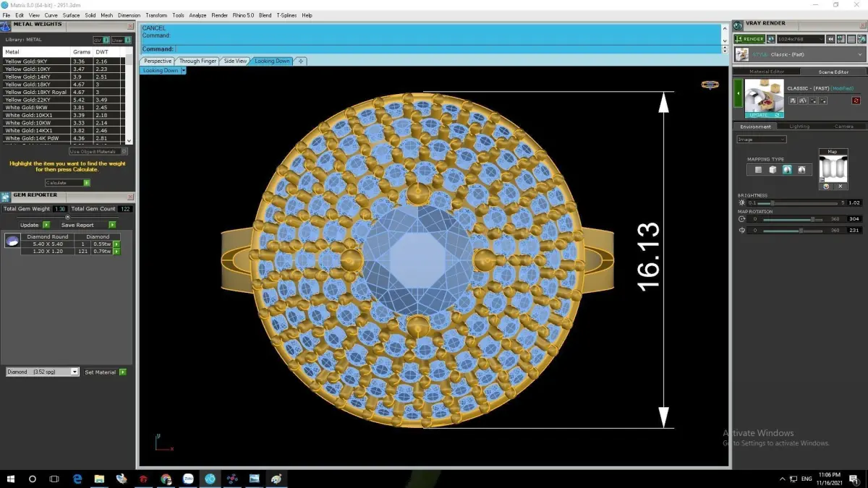Switch to the Perspective viewport tab

[x=158, y=61]
